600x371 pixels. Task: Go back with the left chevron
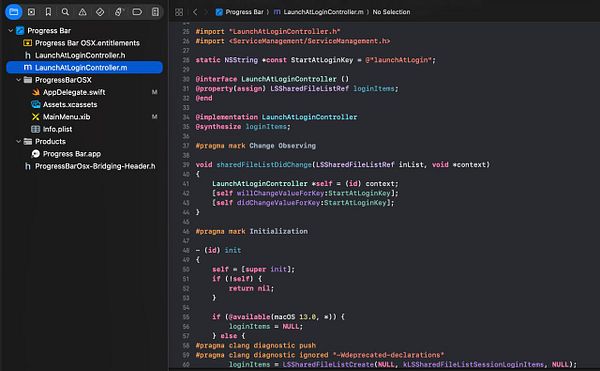click(195, 12)
